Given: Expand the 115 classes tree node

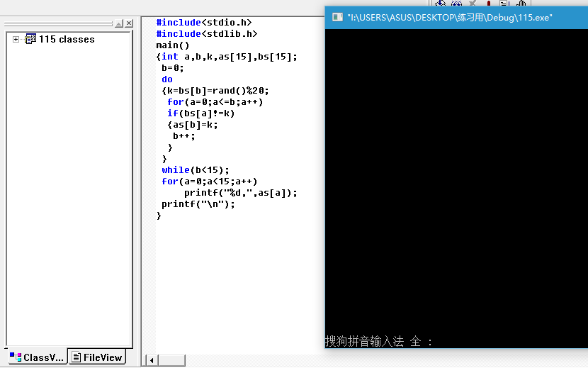Looking at the screenshot, I should point(16,39).
